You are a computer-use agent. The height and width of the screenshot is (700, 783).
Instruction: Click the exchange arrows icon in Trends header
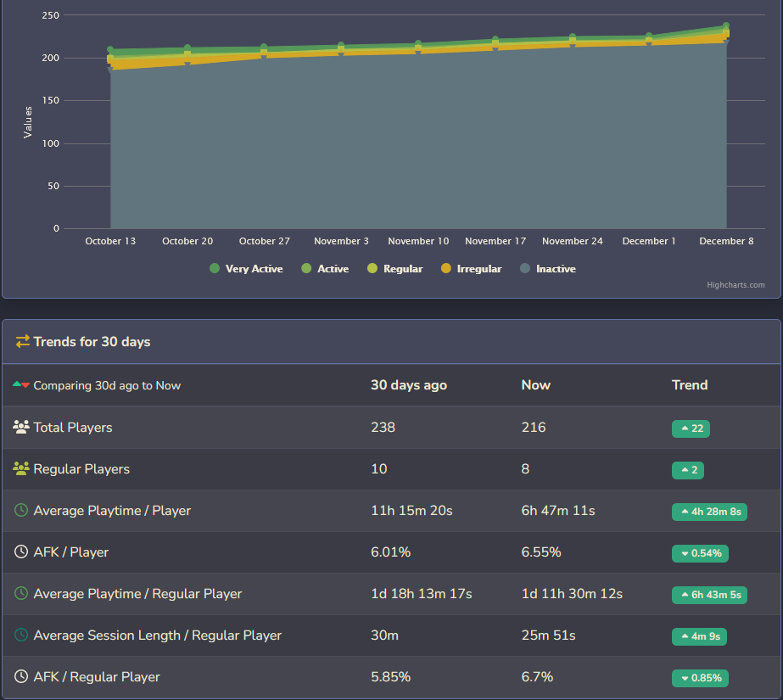(24, 342)
